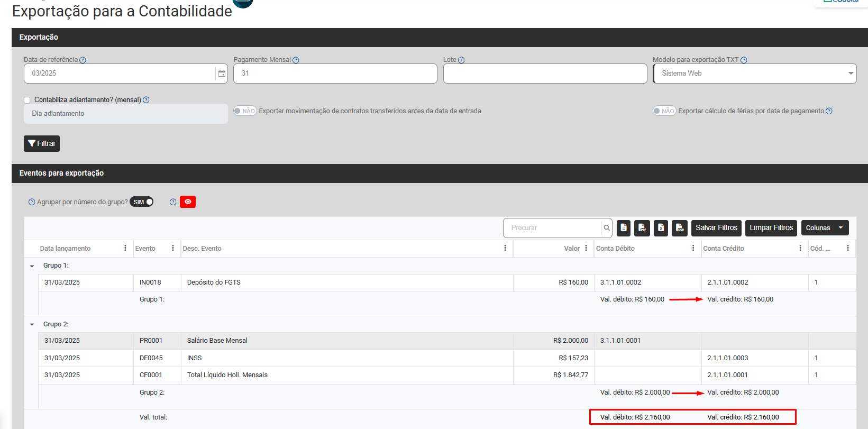Open the Colunas dropdown
This screenshot has height=429, width=868.
(x=825, y=228)
